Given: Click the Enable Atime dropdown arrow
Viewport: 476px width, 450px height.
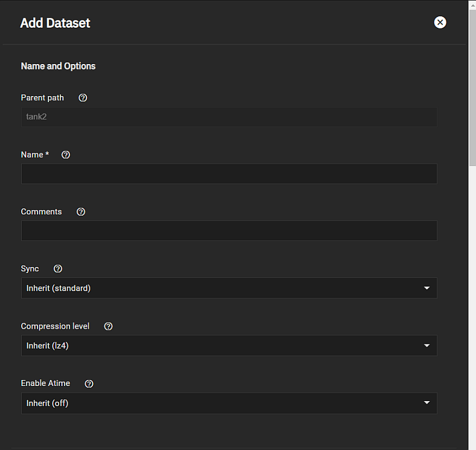Looking at the screenshot, I should click(426, 403).
